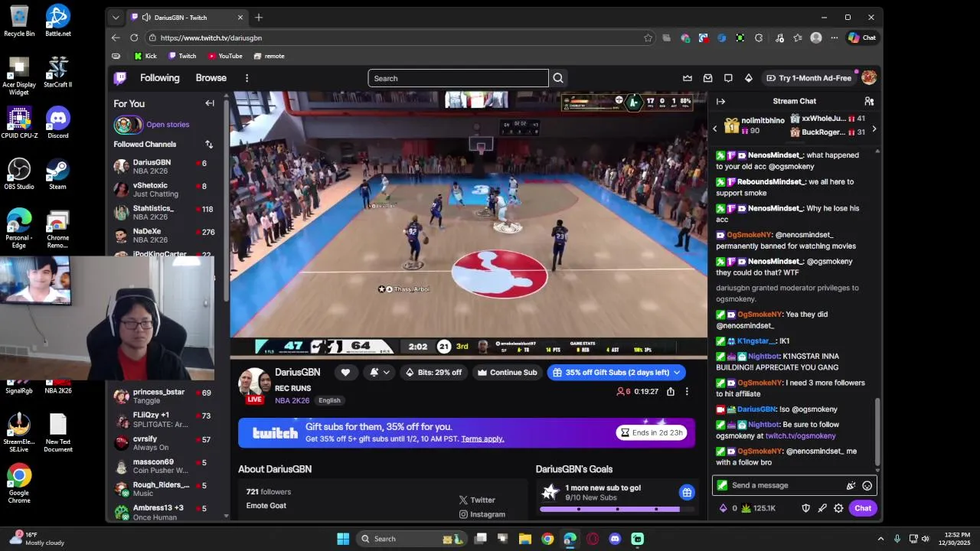Screen dimensions: 980x551
Task: Open the chat community users list icon
Action: pyautogui.click(x=869, y=101)
